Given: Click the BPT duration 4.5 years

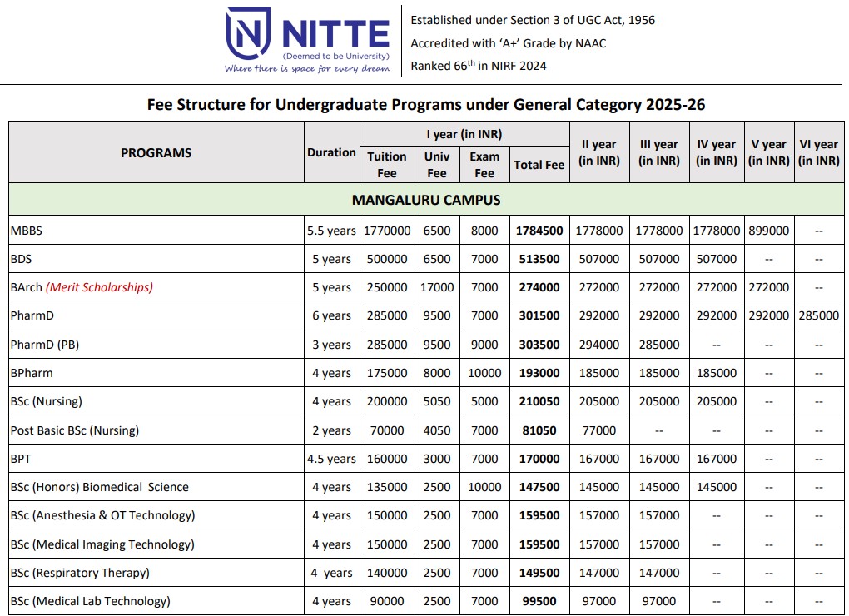Looking at the screenshot, I should tap(331, 459).
